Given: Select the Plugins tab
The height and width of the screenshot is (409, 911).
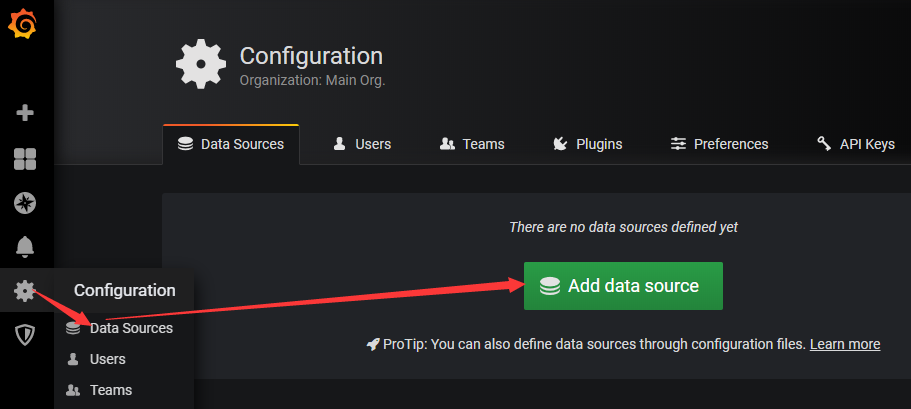Looking at the screenshot, I should click(587, 144).
